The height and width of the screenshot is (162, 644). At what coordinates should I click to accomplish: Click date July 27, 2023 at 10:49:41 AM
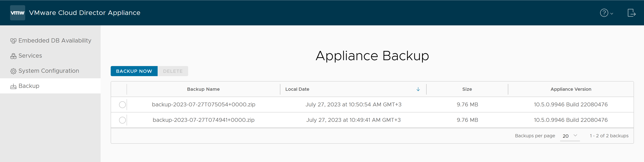point(353,120)
